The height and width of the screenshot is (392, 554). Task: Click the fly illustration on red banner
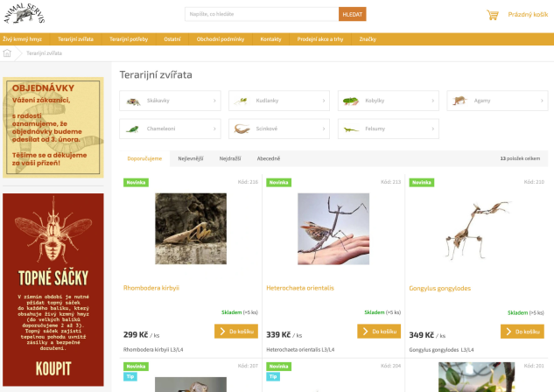[x=53, y=231]
